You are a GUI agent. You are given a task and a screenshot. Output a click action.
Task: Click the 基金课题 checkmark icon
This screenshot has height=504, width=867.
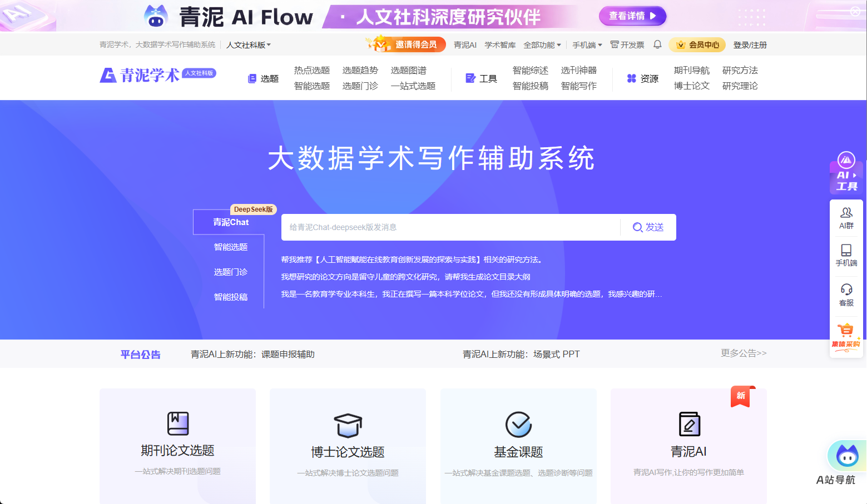pos(518,425)
